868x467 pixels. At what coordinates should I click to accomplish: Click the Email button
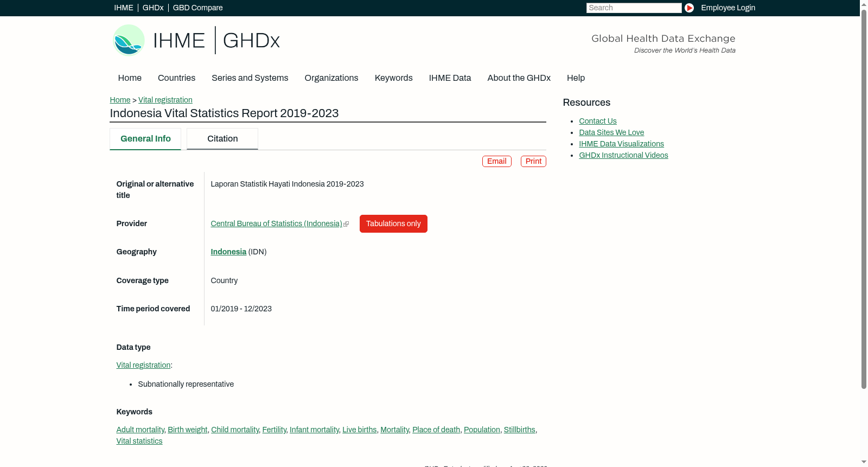[x=497, y=162]
